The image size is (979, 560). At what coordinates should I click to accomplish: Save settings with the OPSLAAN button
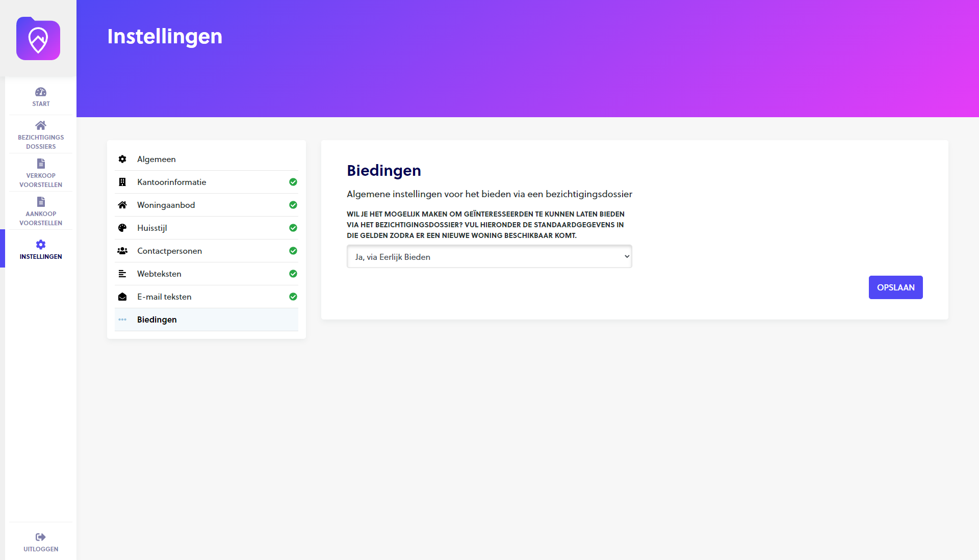point(896,287)
